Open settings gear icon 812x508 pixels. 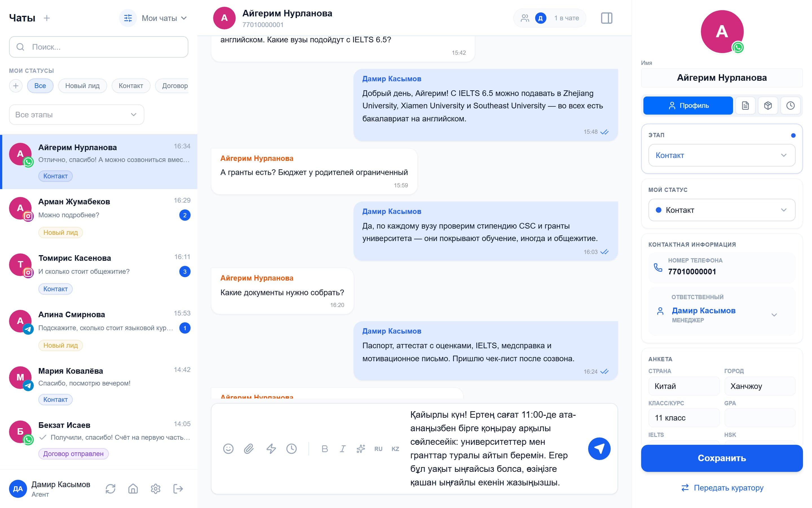click(155, 489)
